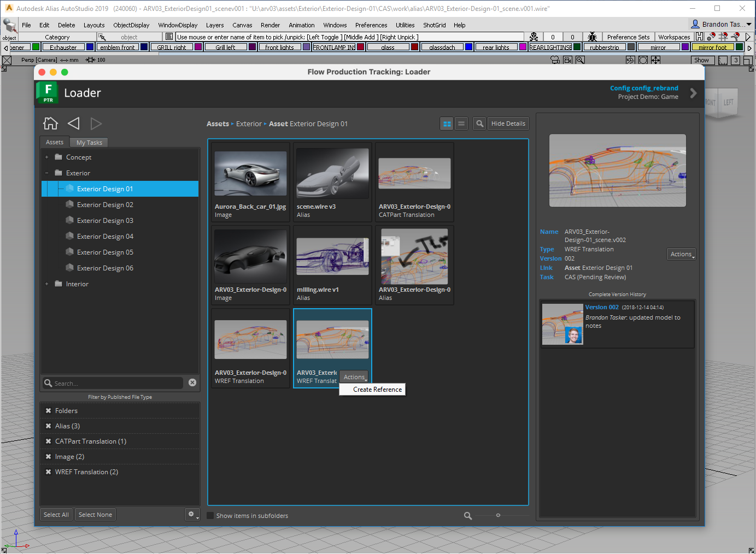Screen dimensions: 756x554
Task: Click the viewport four-arrows move icon
Action: coord(655,60)
